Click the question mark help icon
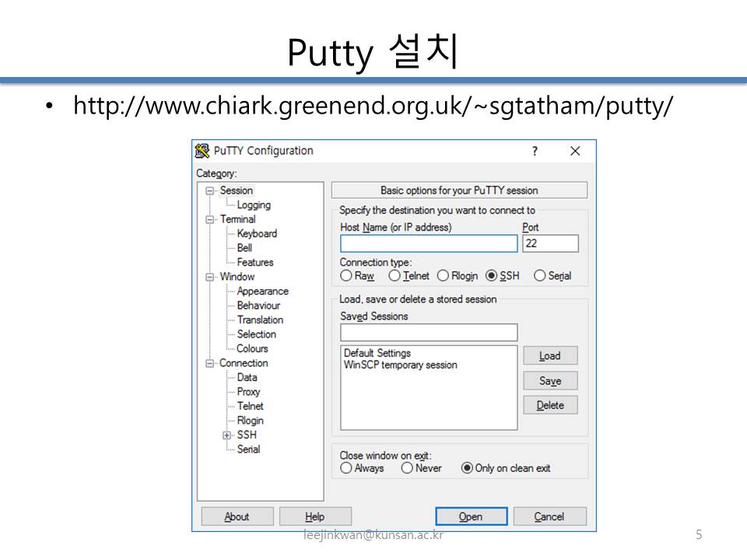Image resolution: width=747 pixels, height=560 pixels. pos(535,152)
